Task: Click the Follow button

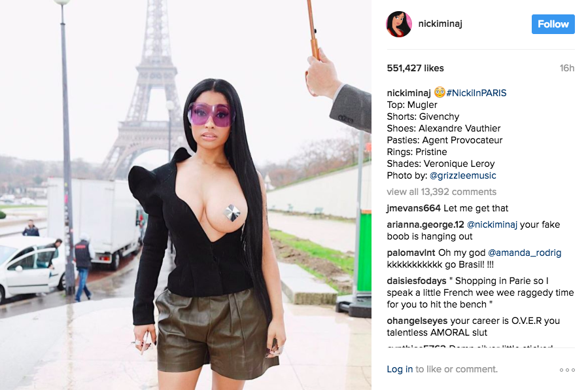Action: tap(553, 24)
